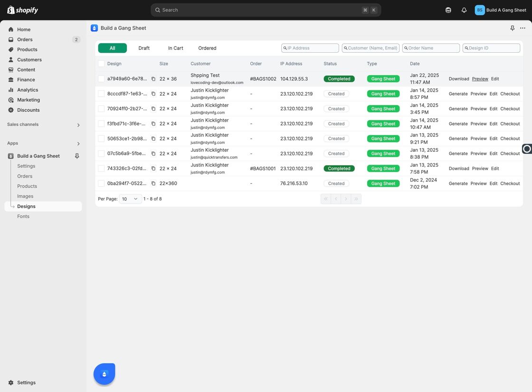This screenshot has height=392, width=532.
Task: Copy design ID 50653ce1-2b98
Action: point(153,138)
